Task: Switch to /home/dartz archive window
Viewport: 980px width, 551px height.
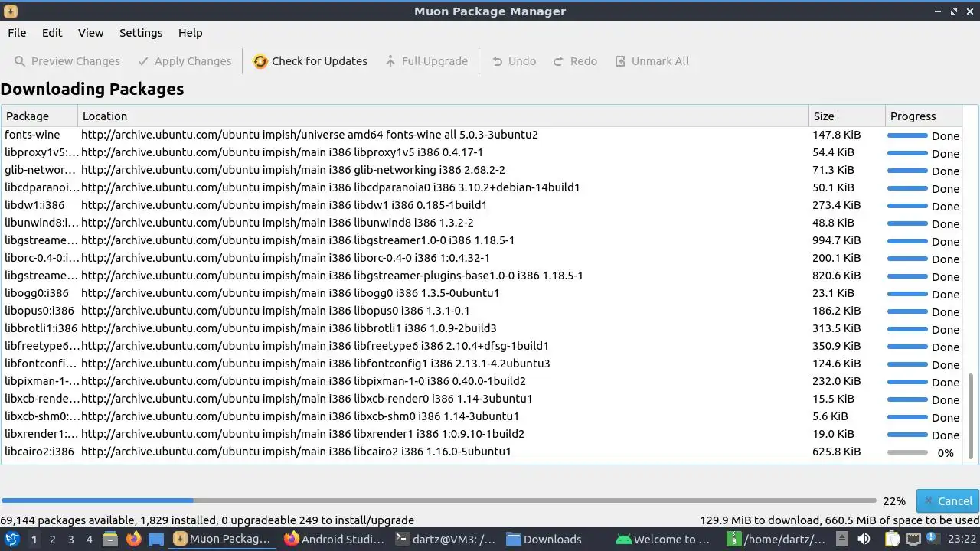Action: click(778, 539)
